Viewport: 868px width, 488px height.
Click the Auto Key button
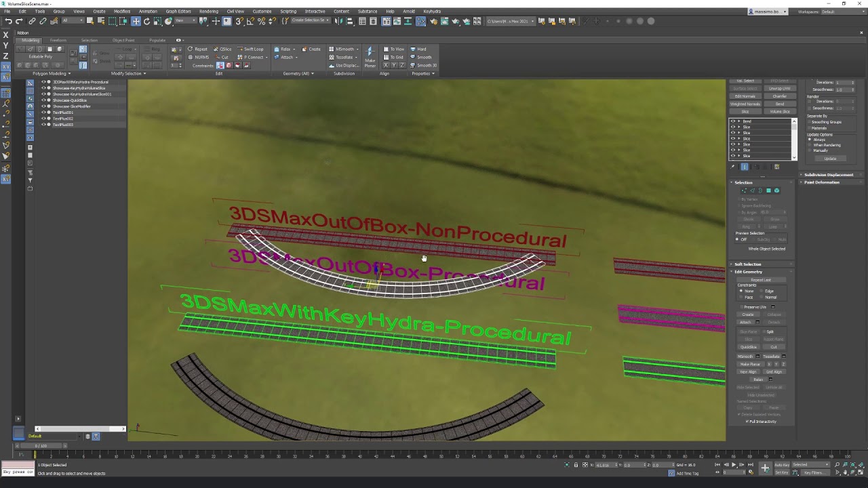click(x=782, y=465)
